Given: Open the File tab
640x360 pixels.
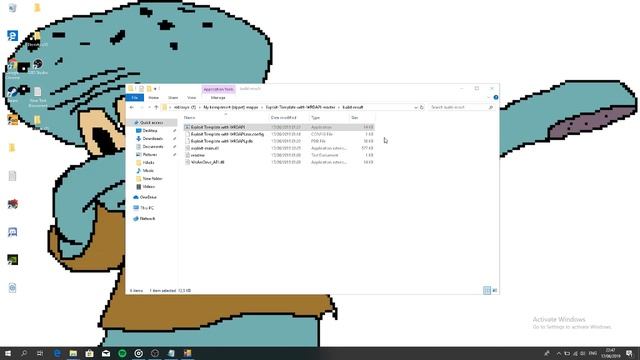Looking at the screenshot, I should click(x=135, y=98).
